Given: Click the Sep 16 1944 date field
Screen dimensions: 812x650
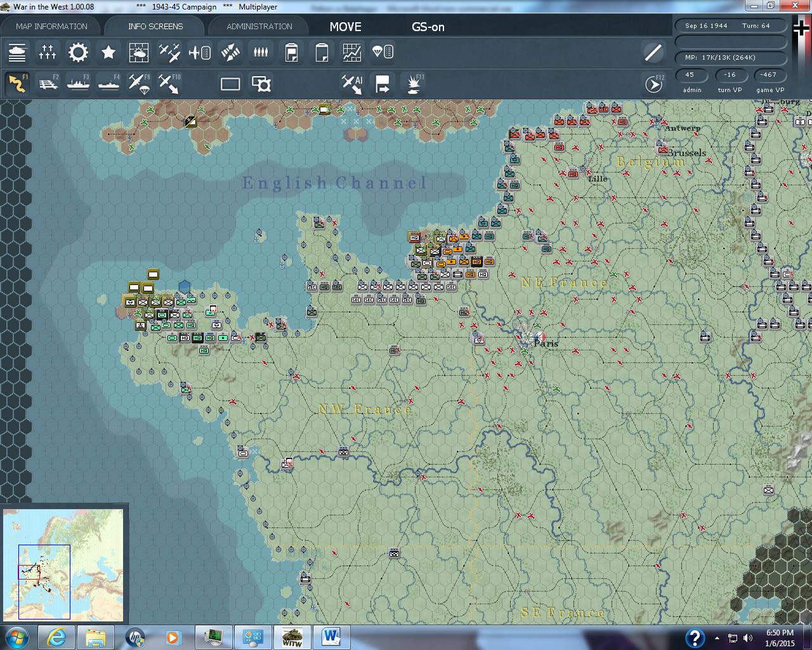Looking at the screenshot, I should click(705, 26).
